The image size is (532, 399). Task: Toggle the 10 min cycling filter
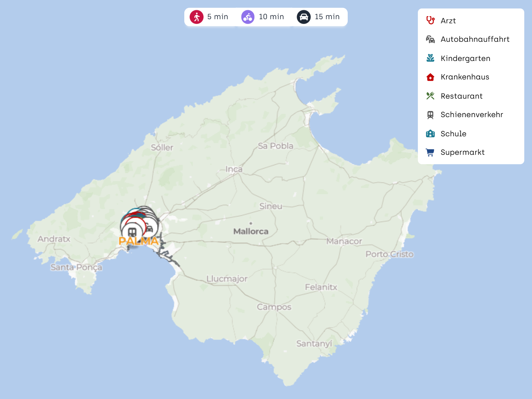pos(263,17)
